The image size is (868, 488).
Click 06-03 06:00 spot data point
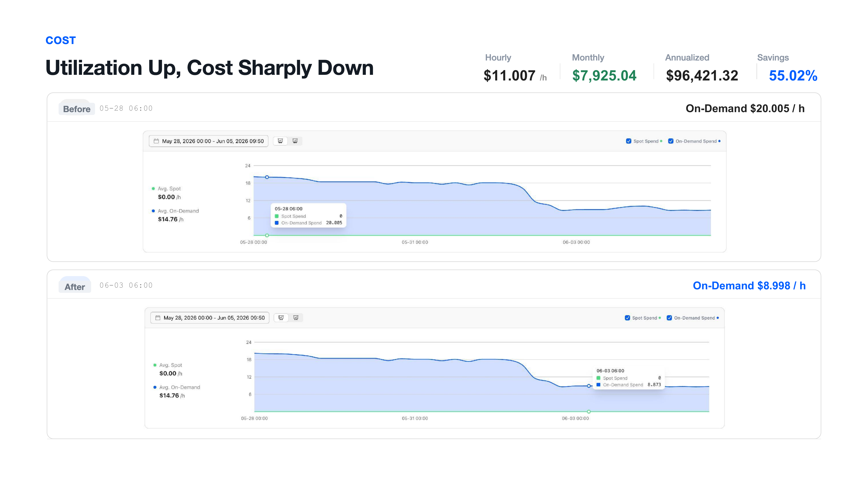tap(589, 412)
